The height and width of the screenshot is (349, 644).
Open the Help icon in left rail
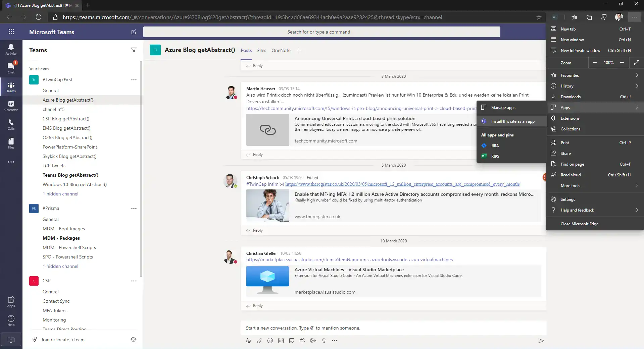11,321
